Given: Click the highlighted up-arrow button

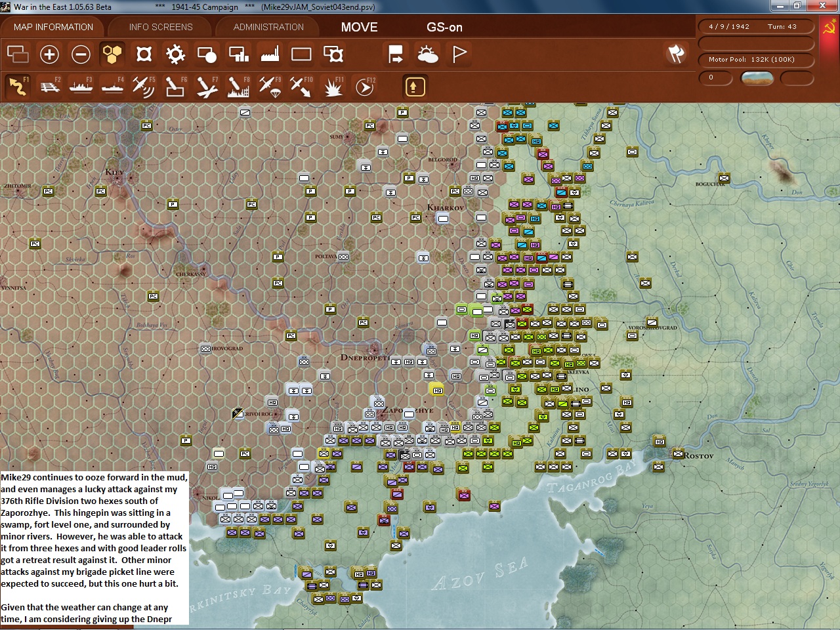Looking at the screenshot, I should click(415, 87).
